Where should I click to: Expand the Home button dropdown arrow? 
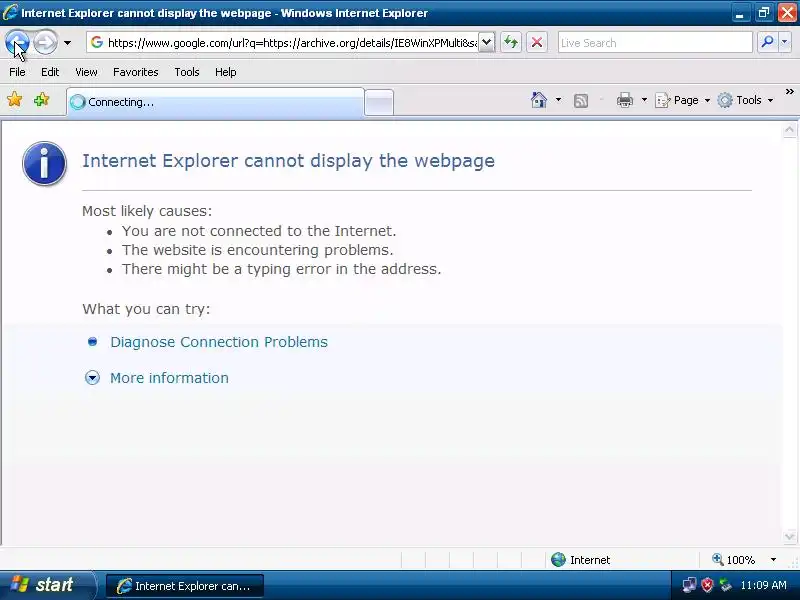click(x=558, y=100)
